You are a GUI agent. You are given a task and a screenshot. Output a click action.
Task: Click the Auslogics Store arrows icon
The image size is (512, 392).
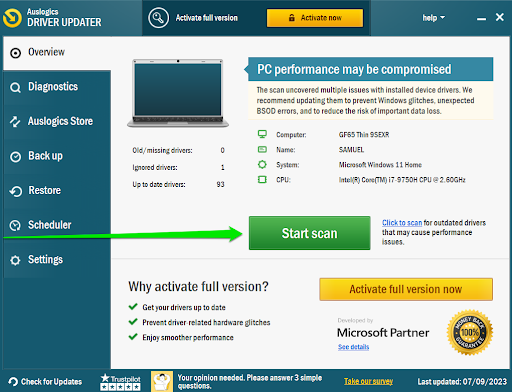[x=15, y=122]
